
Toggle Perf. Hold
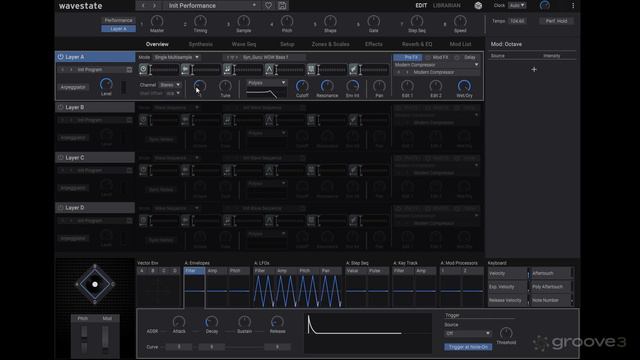pyautogui.click(x=556, y=21)
